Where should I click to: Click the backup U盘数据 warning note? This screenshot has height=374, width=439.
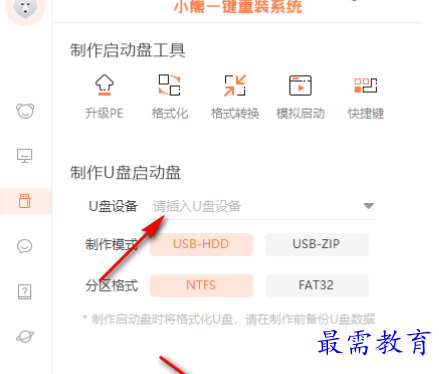[229, 319]
